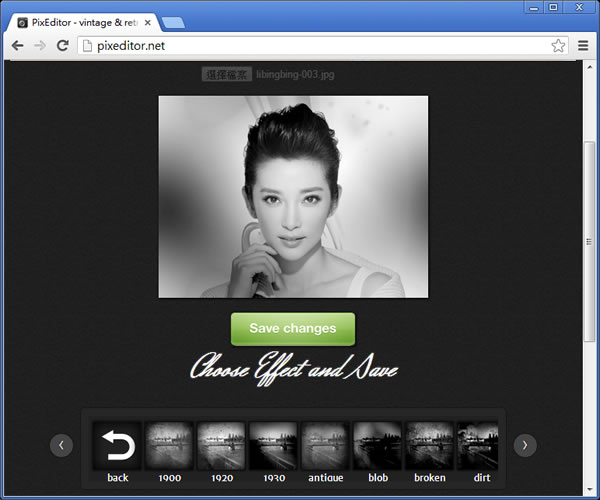Open the Chrome hamburger menu
The height and width of the screenshot is (500, 600).
(x=583, y=45)
